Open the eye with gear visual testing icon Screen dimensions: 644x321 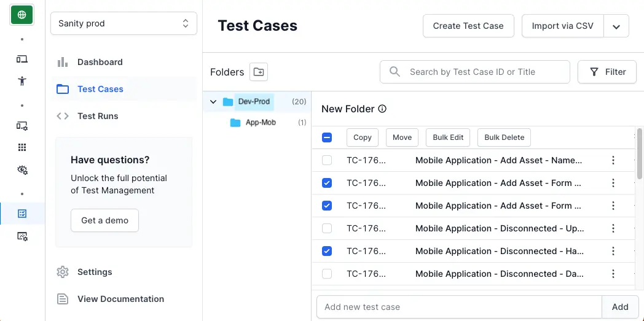pyautogui.click(x=22, y=170)
